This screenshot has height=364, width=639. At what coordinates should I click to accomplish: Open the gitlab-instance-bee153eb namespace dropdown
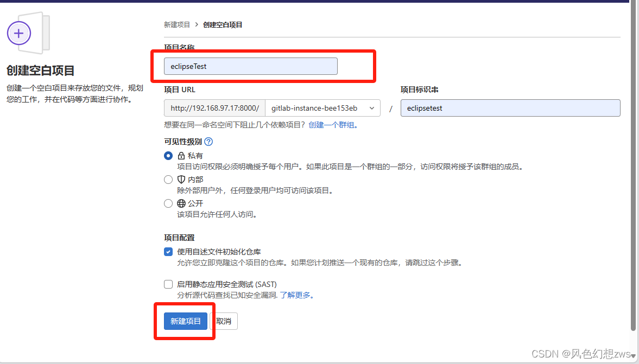click(322, 108)
